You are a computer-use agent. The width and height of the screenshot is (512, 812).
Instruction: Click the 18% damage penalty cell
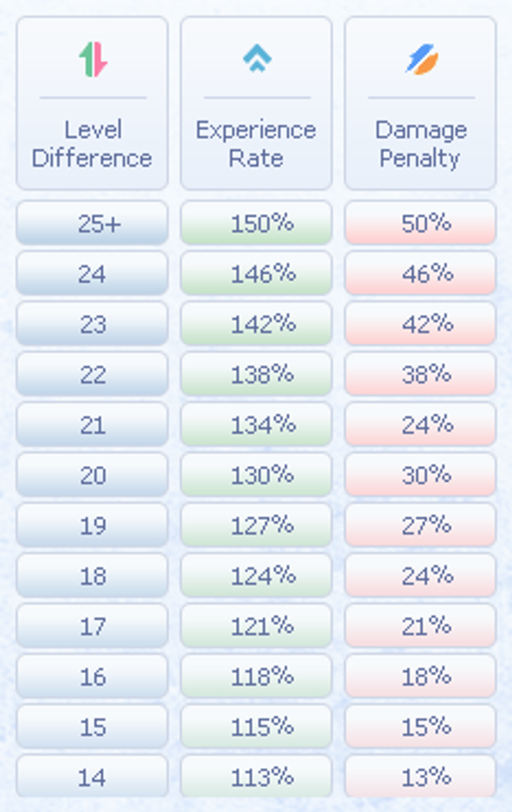click(x=420, y=676)
